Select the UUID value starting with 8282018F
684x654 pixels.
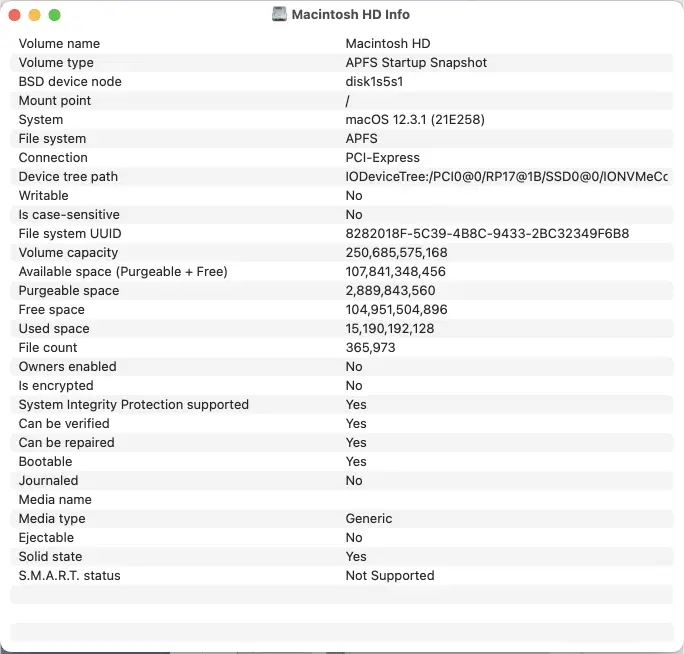(x=487, y=234)
